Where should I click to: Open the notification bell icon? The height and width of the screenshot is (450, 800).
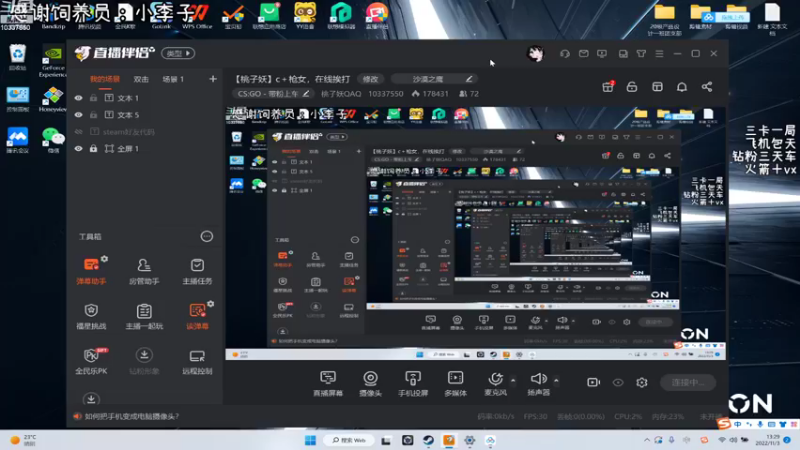click(x=682, y=87)
